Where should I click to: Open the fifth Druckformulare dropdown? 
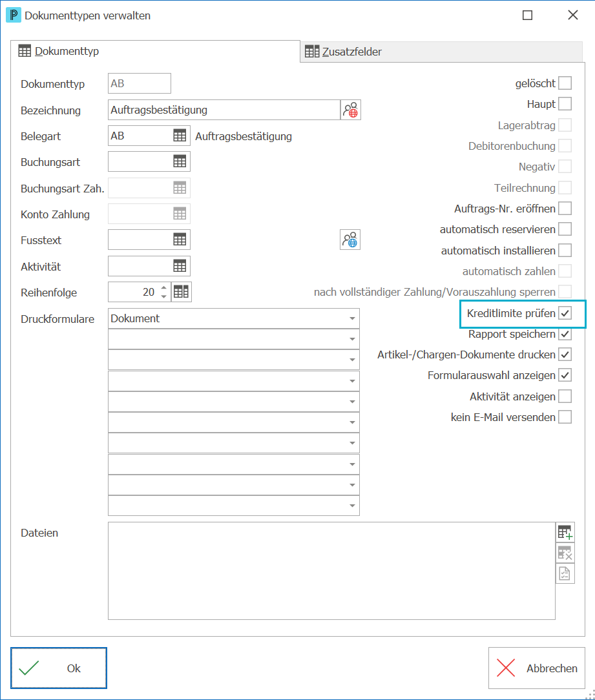[234, 402]
